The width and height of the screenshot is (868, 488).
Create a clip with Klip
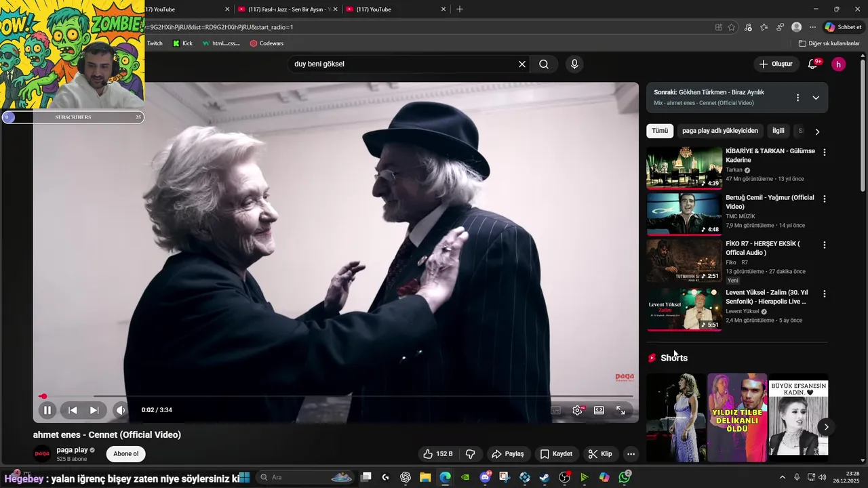coord(600,454)
